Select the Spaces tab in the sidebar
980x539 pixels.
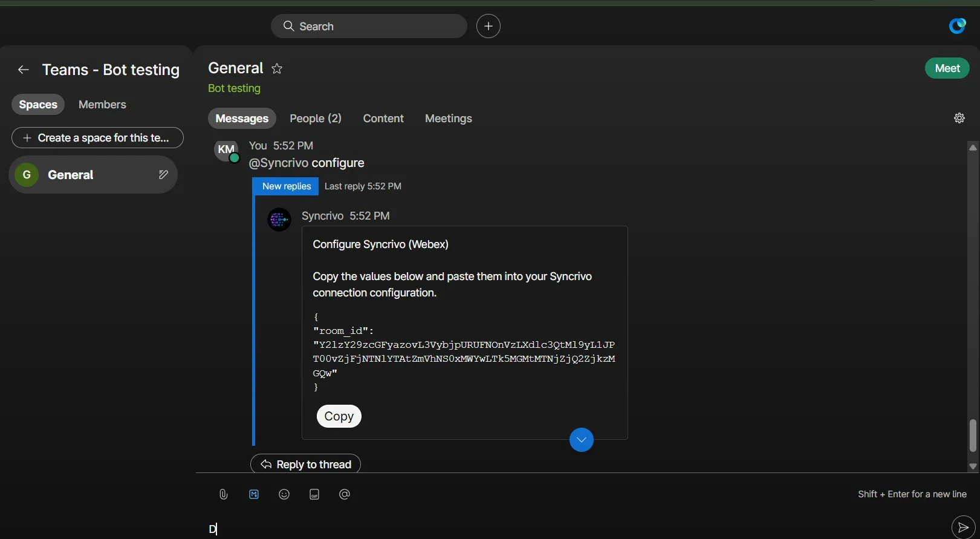38,105
